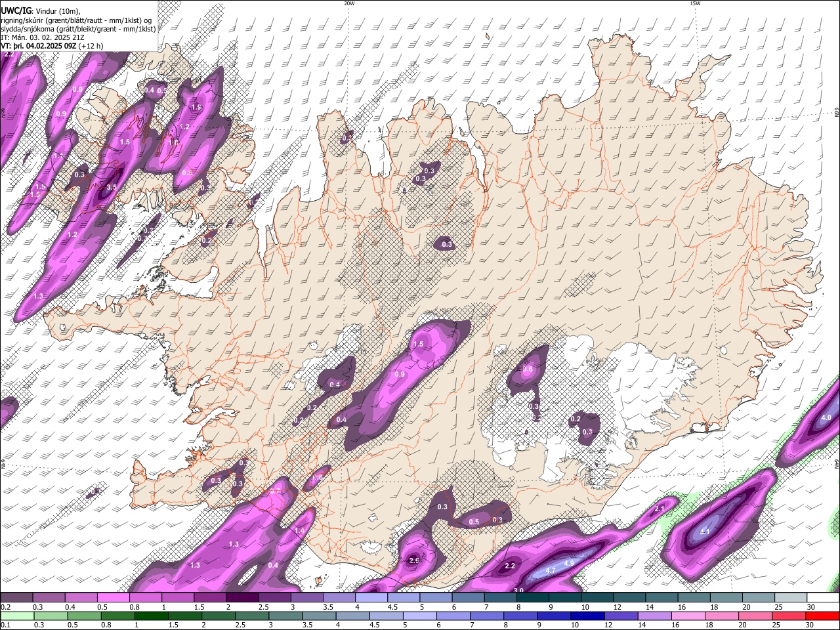Click the 15W longitude label

point(695,3)
